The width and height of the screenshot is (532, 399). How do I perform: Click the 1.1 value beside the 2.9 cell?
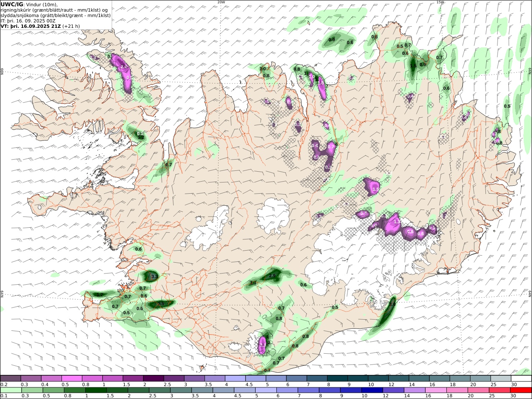pos(253,283)
